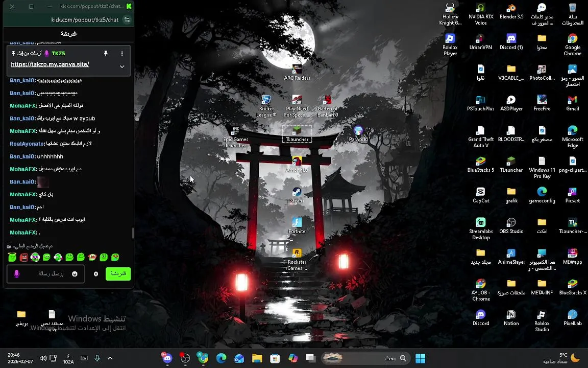588x368 pixels.
Task: Launch OBS Studio desktop icon
Action: click(x=511, y=226)
